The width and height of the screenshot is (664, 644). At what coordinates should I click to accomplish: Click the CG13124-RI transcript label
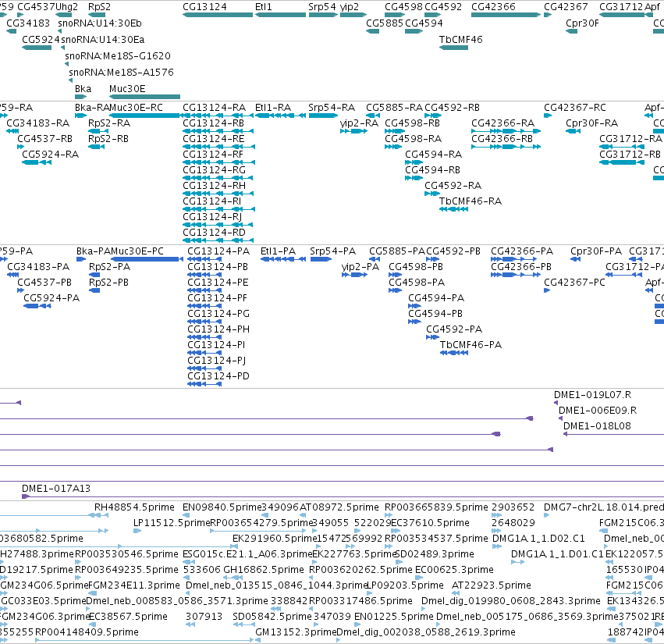[211, 201]
